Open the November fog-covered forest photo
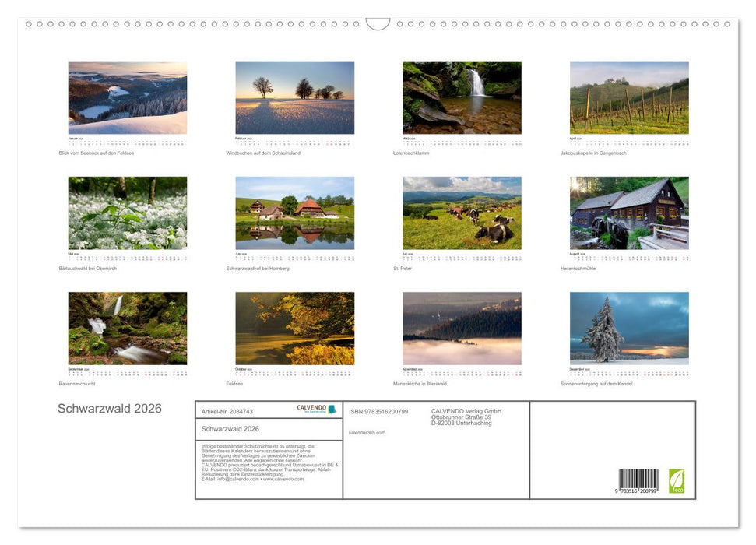 462,329
